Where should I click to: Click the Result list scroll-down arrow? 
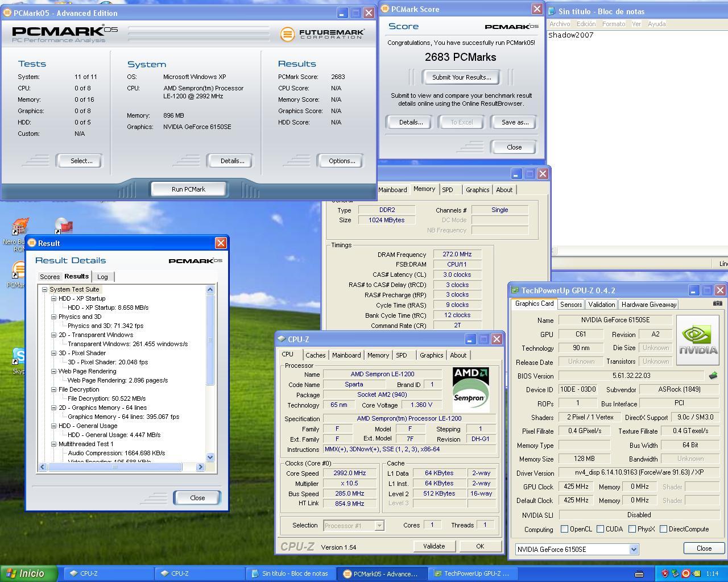click(210, 458)
